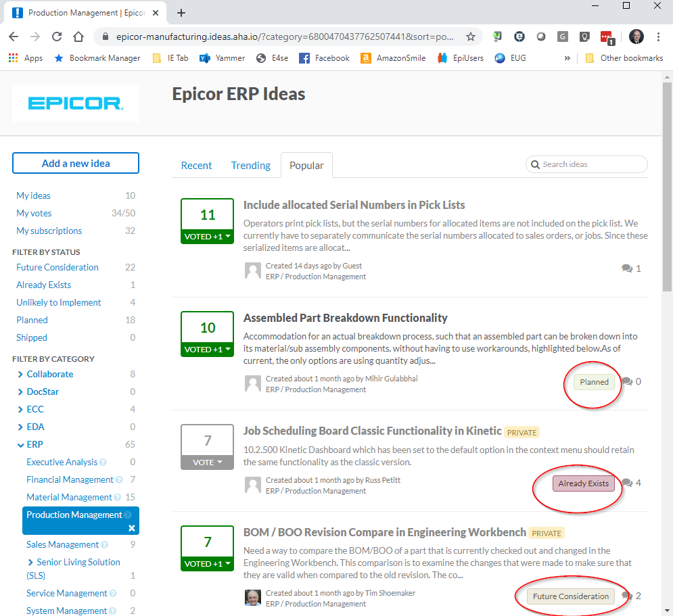The width and height of the screenshot is (673, 616).
Task: Open My subscriptions
Action: coord(49,231)
